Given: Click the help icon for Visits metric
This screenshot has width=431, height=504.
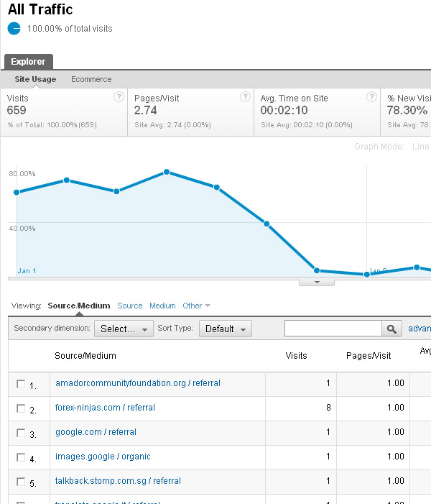Looking at the screenshot, I should pyautogui.click(x=119, y=97).
